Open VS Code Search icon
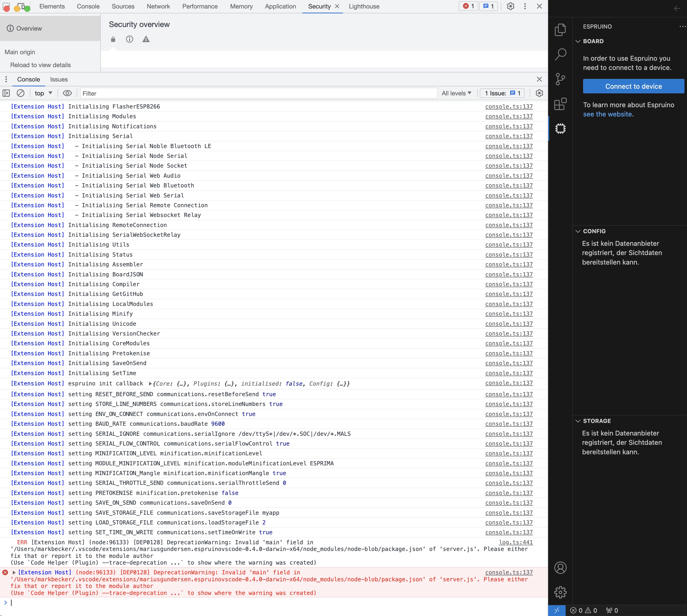Image resolution: width=687 pixels, height=616 pixels. [561, 55]
